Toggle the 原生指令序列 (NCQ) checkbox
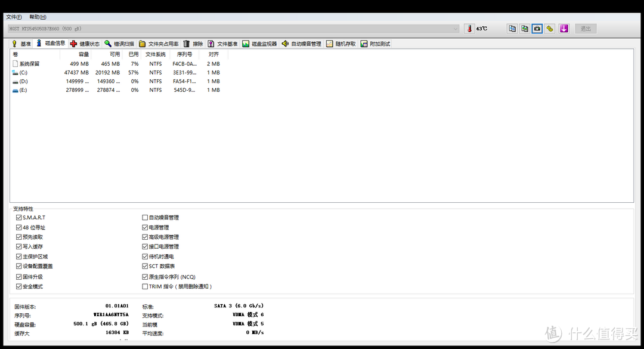 click(x=145, y=277)
